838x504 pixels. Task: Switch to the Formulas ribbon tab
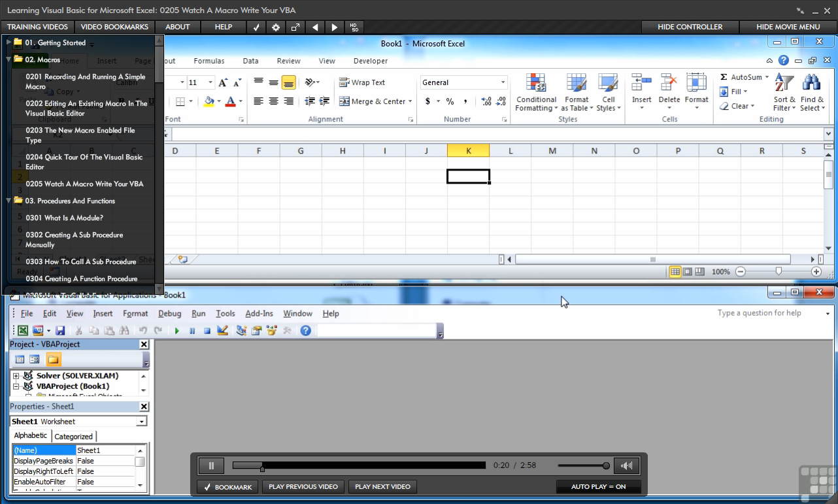(209, 61)
